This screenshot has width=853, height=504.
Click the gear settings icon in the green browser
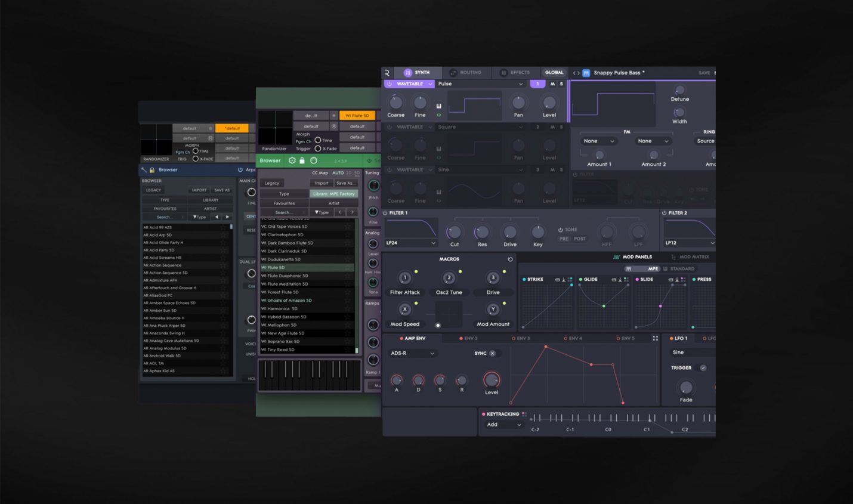(292, 160)
